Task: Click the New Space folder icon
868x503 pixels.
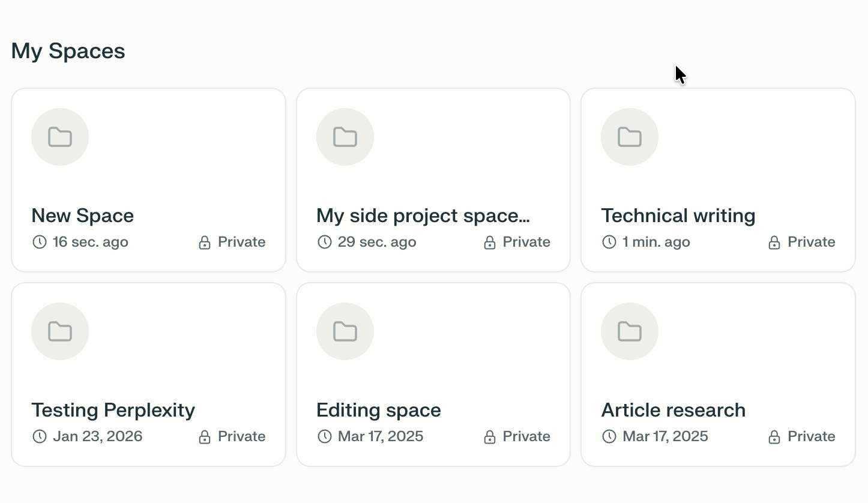Action: pos(60,137)
